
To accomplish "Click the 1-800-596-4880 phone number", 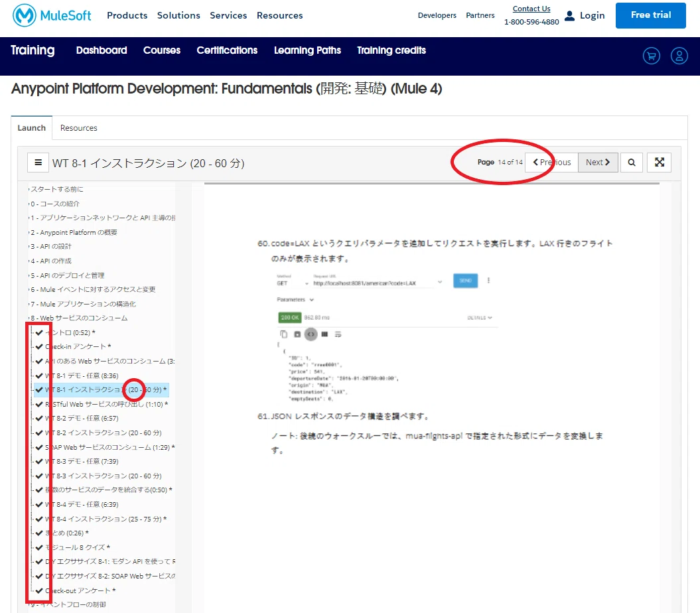I will click(x=531, y=22).
